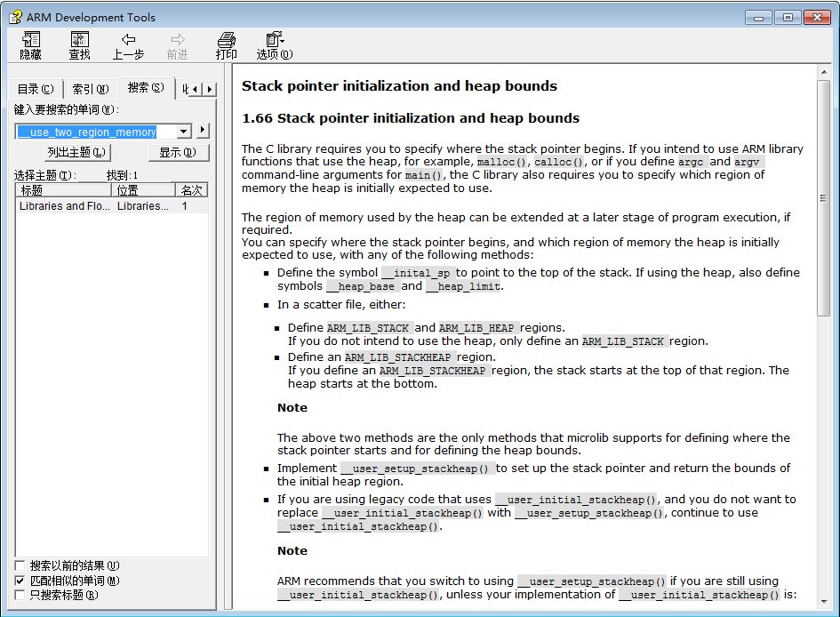This screenshot has height=617, width=840.
Task: Click the search keyword input field
Action: (95, 132)
